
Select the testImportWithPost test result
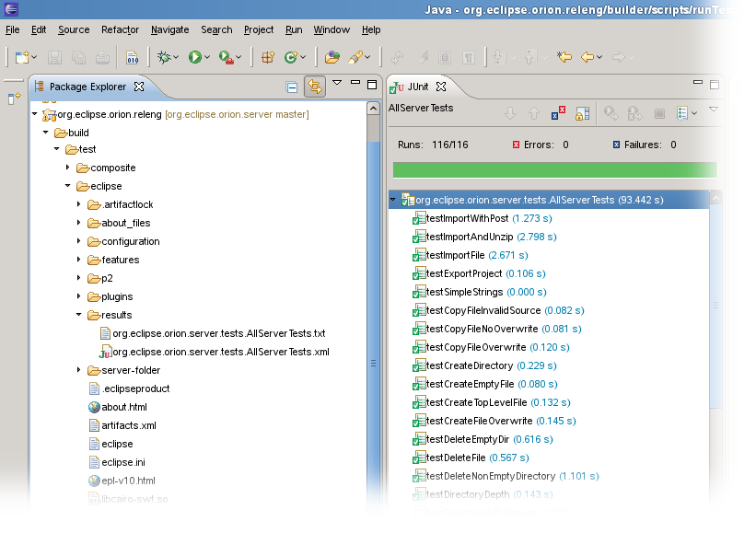483,219
